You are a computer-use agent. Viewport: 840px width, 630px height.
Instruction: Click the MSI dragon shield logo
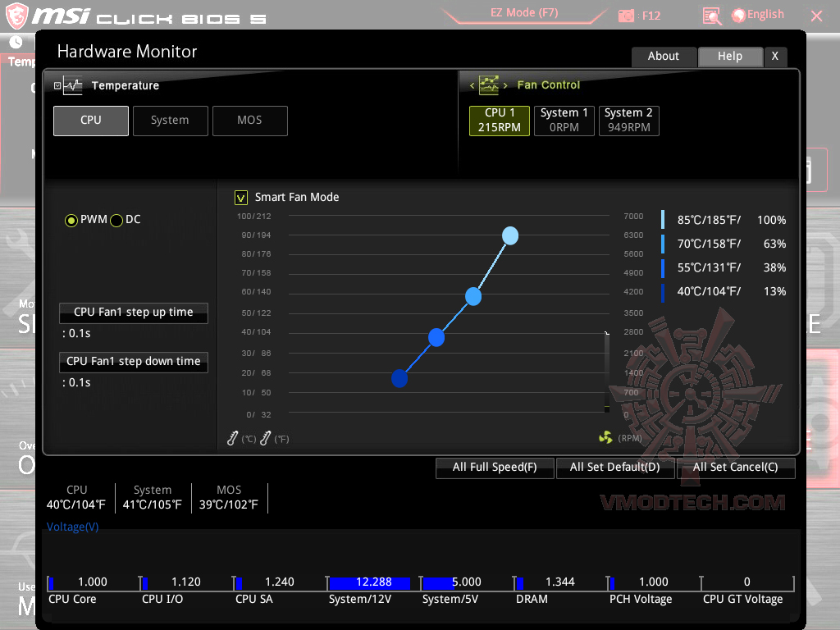(16, 16)
